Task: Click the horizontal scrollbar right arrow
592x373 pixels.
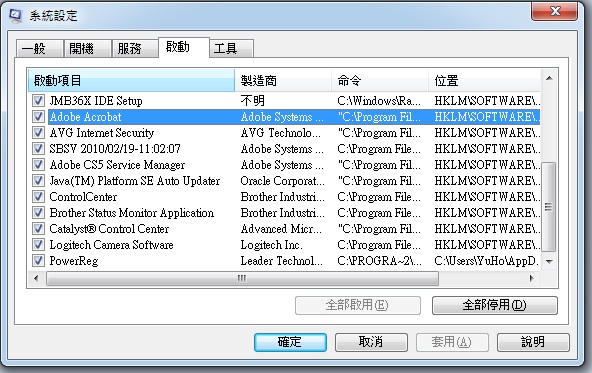Action: tap(532, 279)
